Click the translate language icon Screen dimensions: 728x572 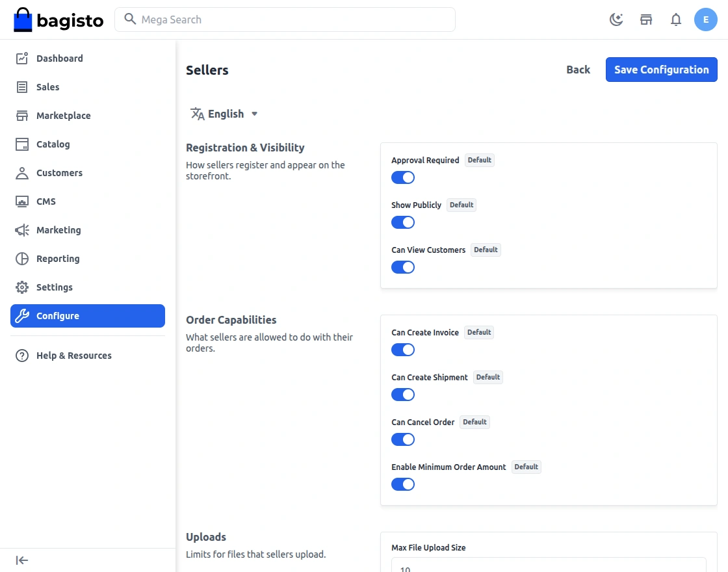[198, 114]
